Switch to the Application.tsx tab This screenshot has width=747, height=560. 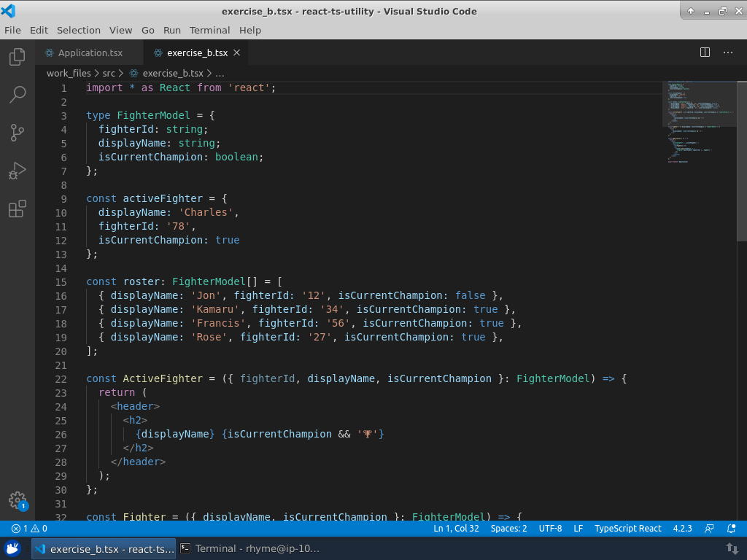click(x=89, y=52)
